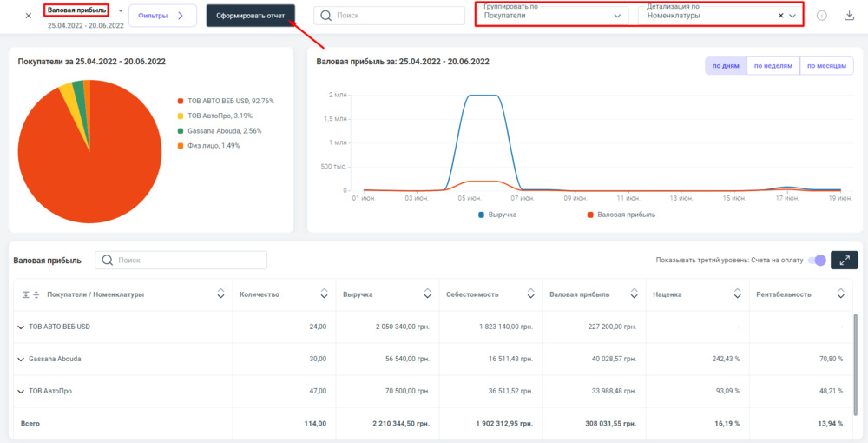Viewport: 868px width, 443px height.
Task: Click the download report icon
Action: 849,16
